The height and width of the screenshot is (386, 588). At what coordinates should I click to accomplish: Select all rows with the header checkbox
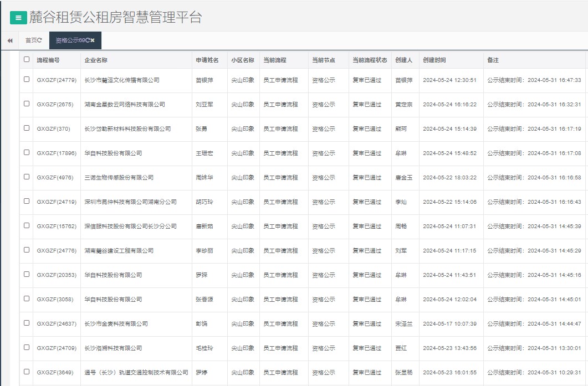pos(25,60)
